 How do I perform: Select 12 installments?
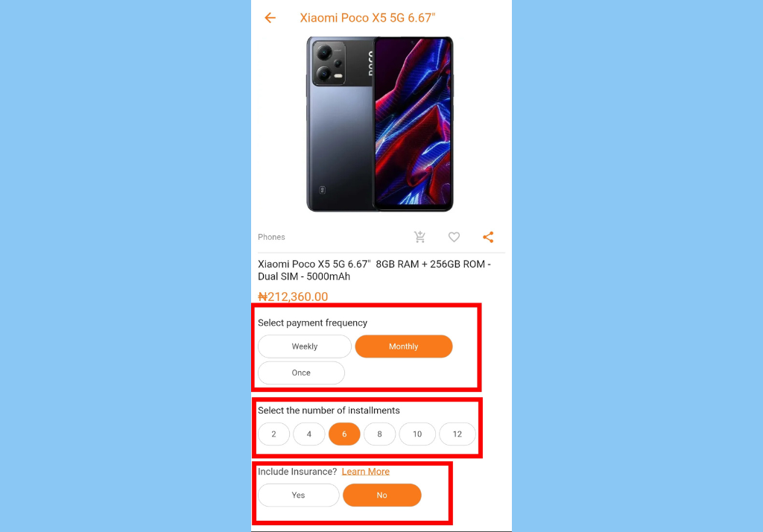pyautogui.click(x=457, y=434)
